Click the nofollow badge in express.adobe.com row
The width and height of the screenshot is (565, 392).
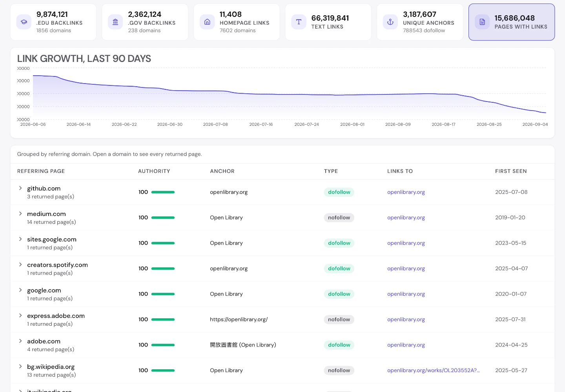pyautogui.click(x=339, y=319)
